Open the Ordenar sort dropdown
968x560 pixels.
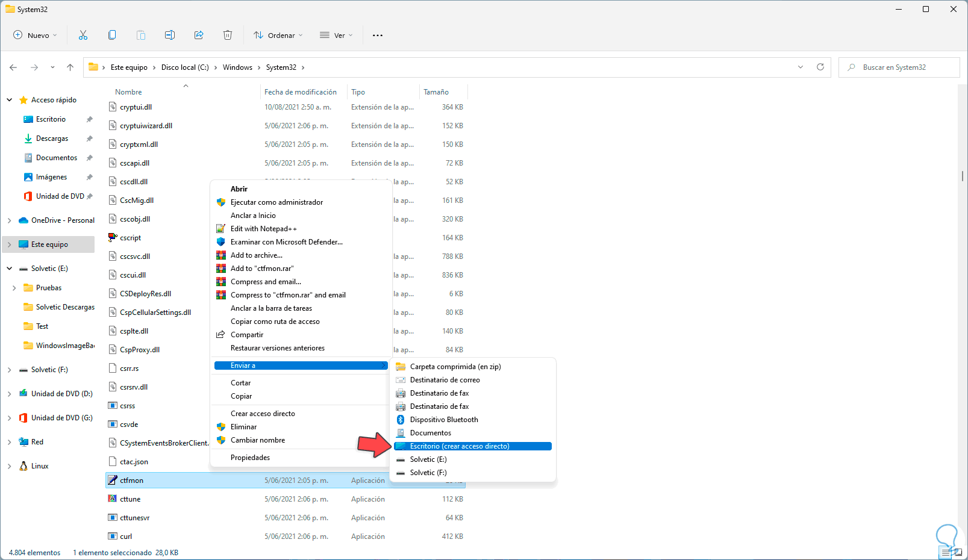point(278,35)
